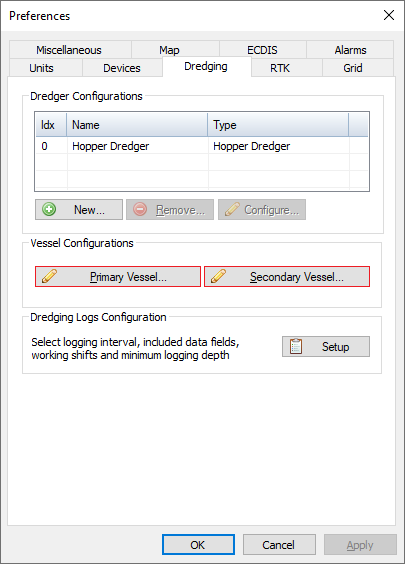This screenshot has height=564, width=405.
Task: Switch to the Map tab
Action: [x=169, y=50]
